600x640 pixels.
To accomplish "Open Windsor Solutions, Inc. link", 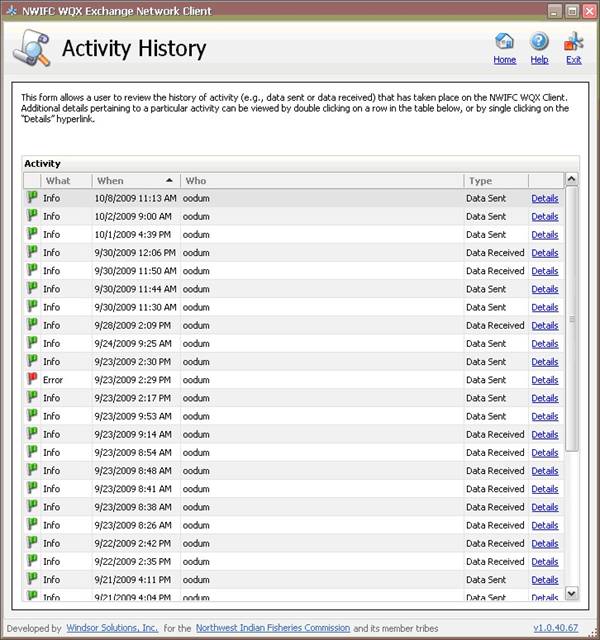I will [112, 628].
